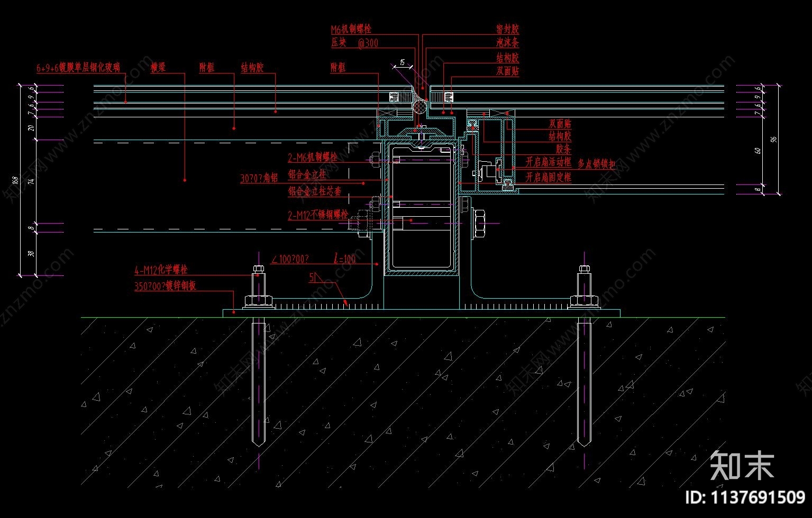Image resolution: width=812 pixels, height=518 pixels.
Task: Click the 60 dimension text
Action: point(757,151)
